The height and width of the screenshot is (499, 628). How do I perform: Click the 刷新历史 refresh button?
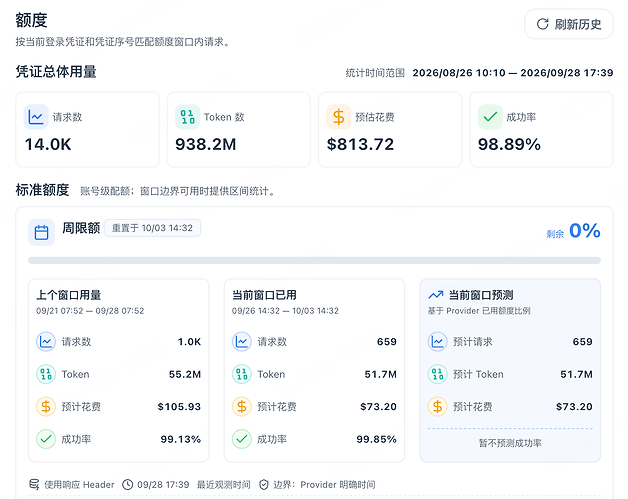coord(568,24)
